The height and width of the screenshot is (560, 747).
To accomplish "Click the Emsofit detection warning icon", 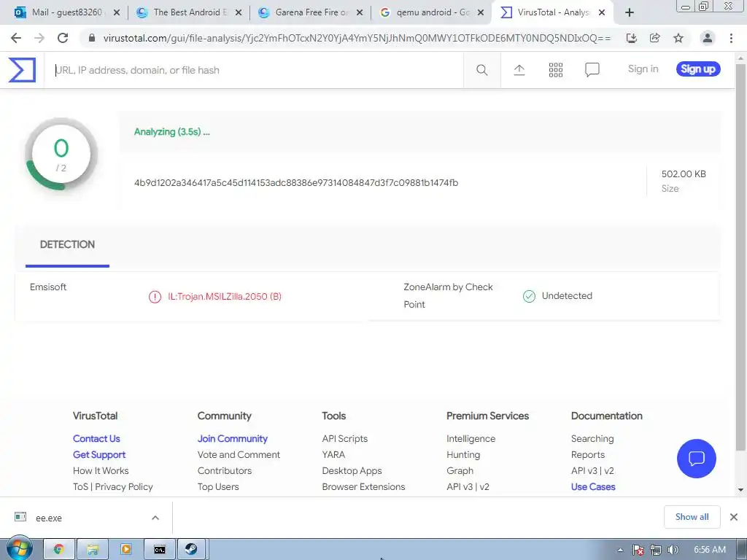I will point(155,297).
